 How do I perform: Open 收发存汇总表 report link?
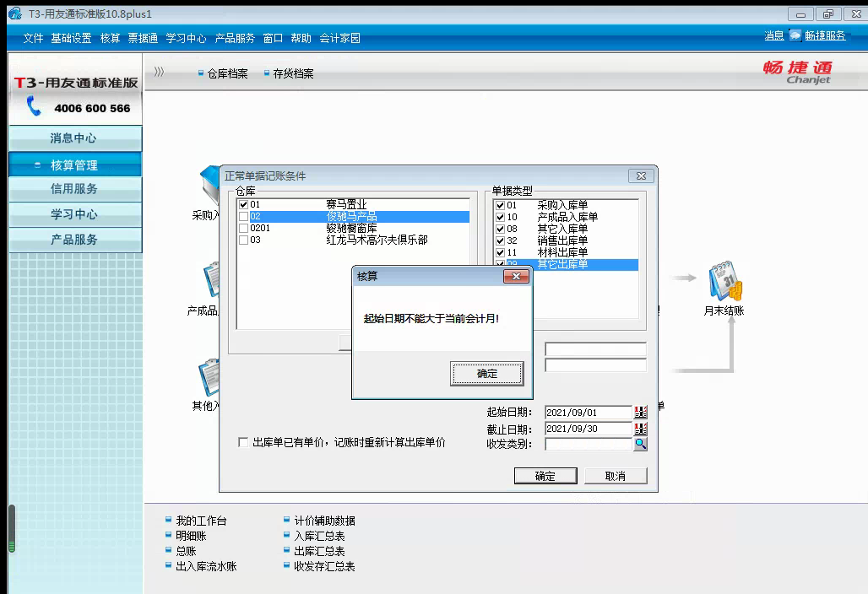(x=324, y=566)
